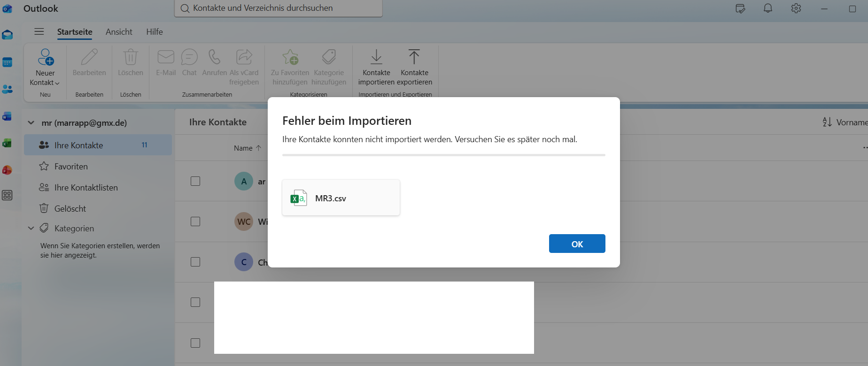Open Word from the left rail
This screenshot has width=868, height=366.
(x=7, y=116)
